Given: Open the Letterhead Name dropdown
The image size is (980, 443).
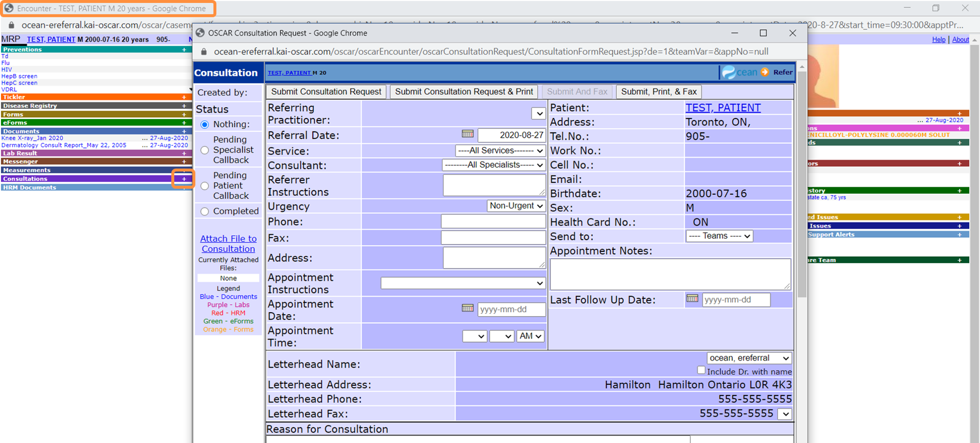Looking at the screenshot, I should tap(749, 358).
